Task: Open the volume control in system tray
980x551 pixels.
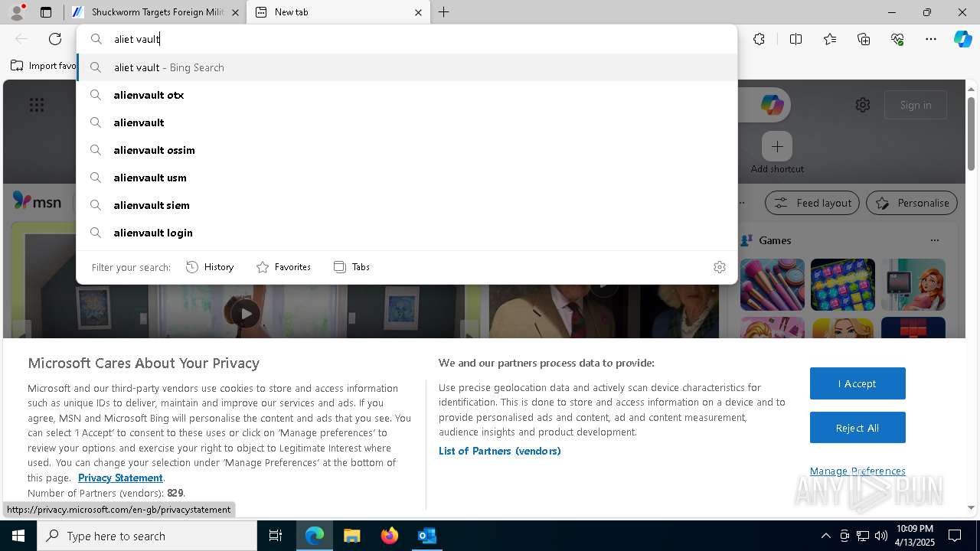Action: tap(881, 536)
